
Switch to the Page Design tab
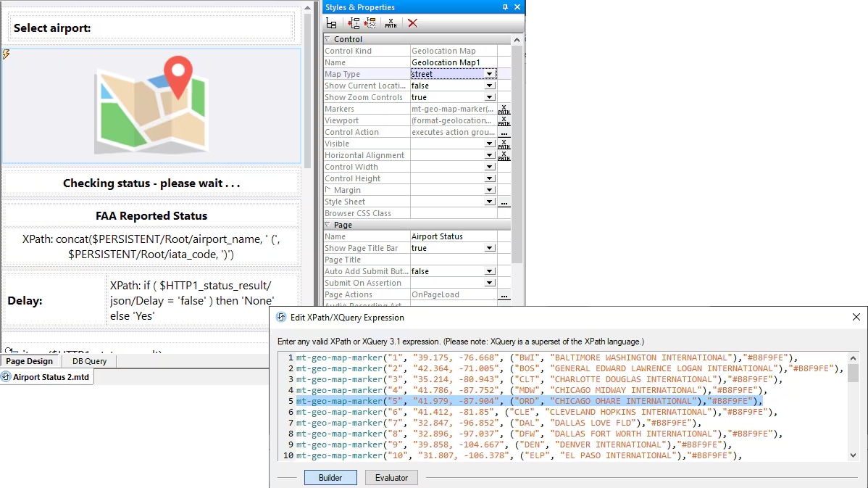point(30,360)
